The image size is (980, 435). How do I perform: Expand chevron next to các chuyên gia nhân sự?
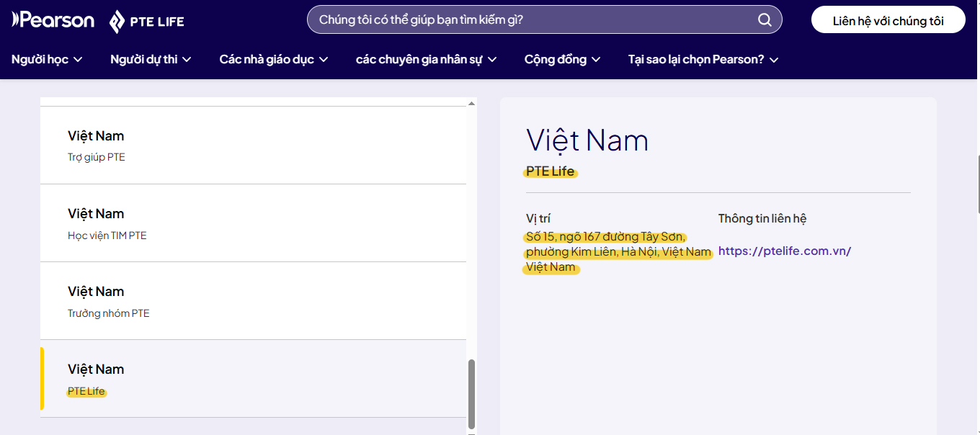click(x=492, y=60)
